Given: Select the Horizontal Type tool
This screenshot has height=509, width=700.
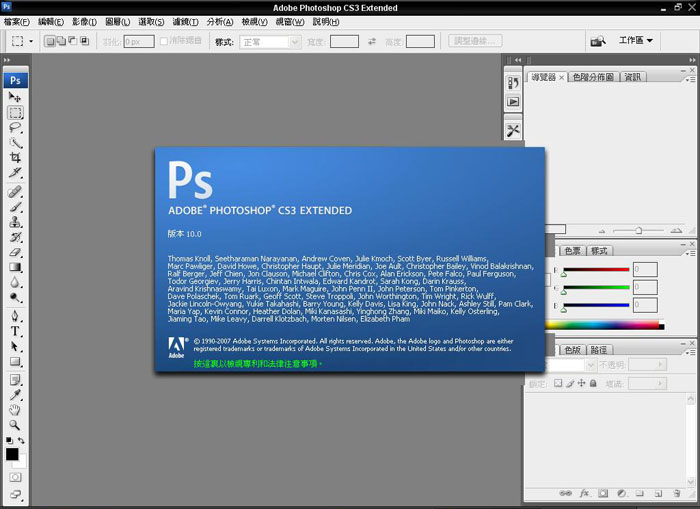Looking at the screenshot, I should (x=15, y=331).
